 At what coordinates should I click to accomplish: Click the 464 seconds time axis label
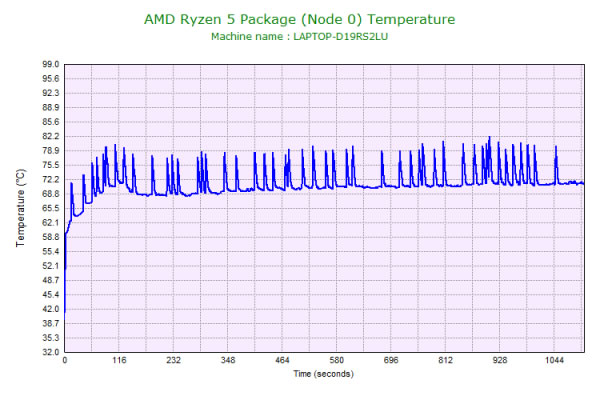[x=282, y=360]
